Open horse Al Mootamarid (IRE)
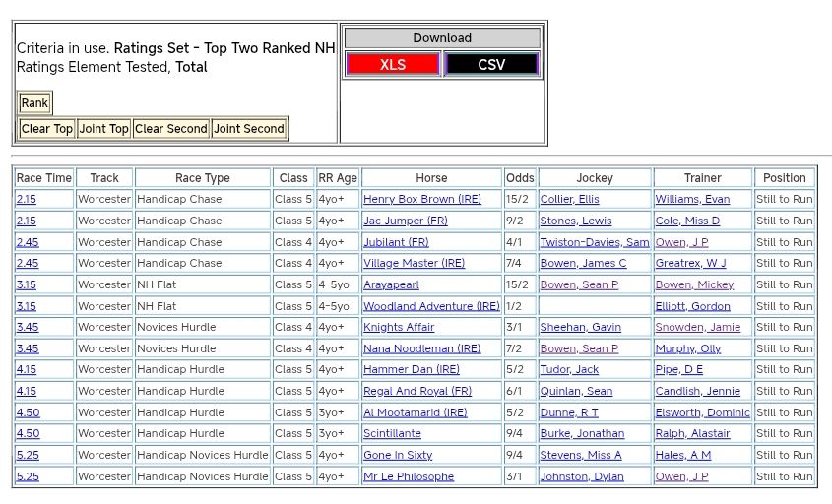The image size is (832, 504). (415, 413)
